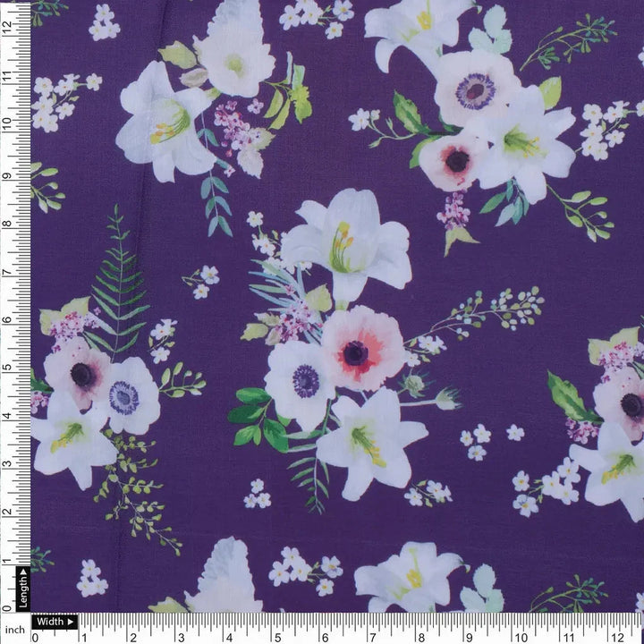Select the 3 mark on bottom ruler
Image resolution: width=644 pixels, height=644 pixels.
tap(181, 637)
